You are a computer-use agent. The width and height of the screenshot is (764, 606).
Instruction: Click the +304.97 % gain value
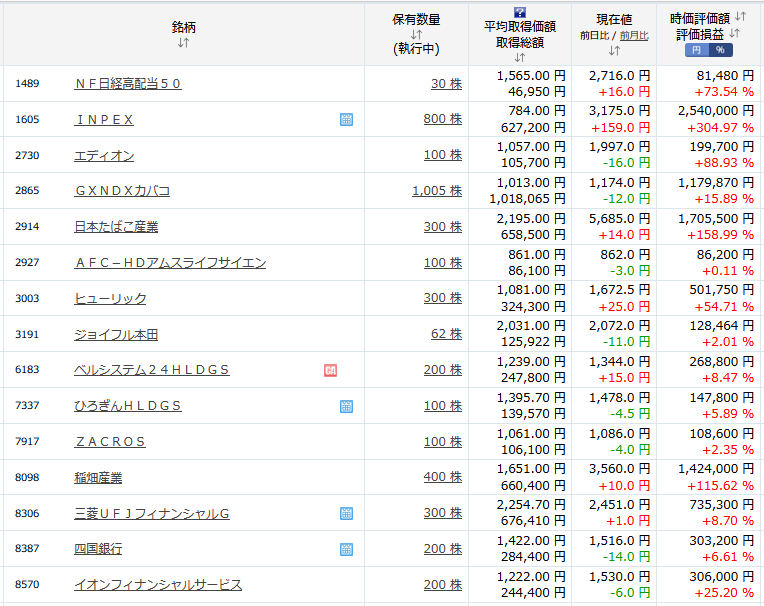pyautogui.click(x=720, y=128)
